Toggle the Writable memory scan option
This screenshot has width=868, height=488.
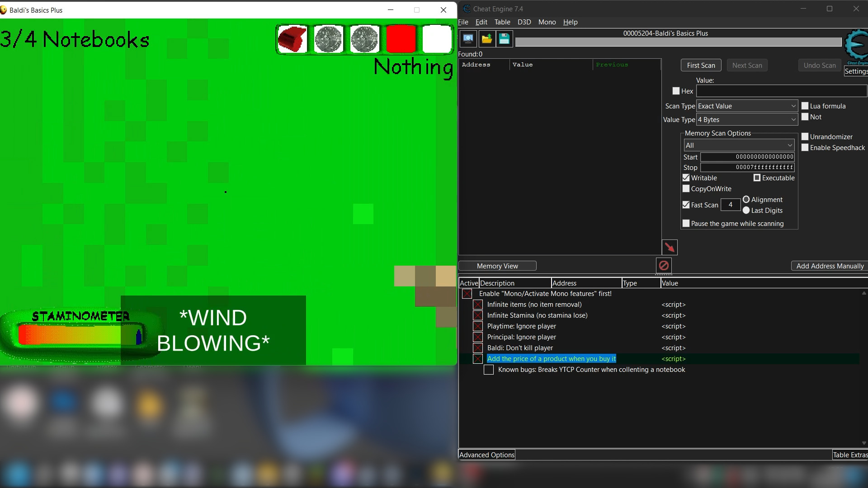tap(687, 178)
